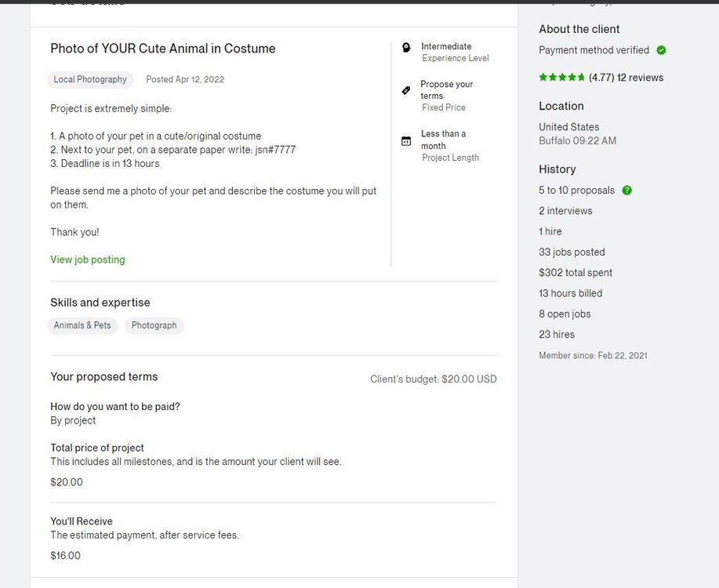The height and width of the screenshot is (588, 719).
Task: Open the View job posting link
Action: pyautogui.click(x=88, y=260)
